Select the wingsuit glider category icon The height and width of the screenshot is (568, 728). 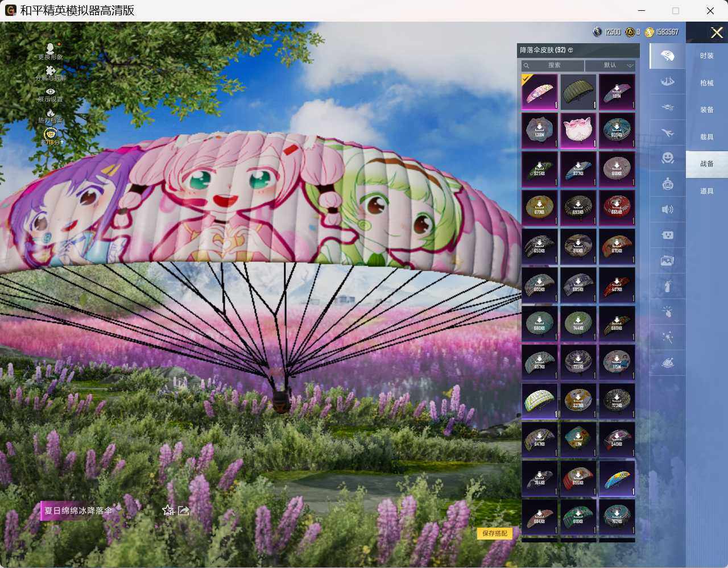click(x=668, y=82)
